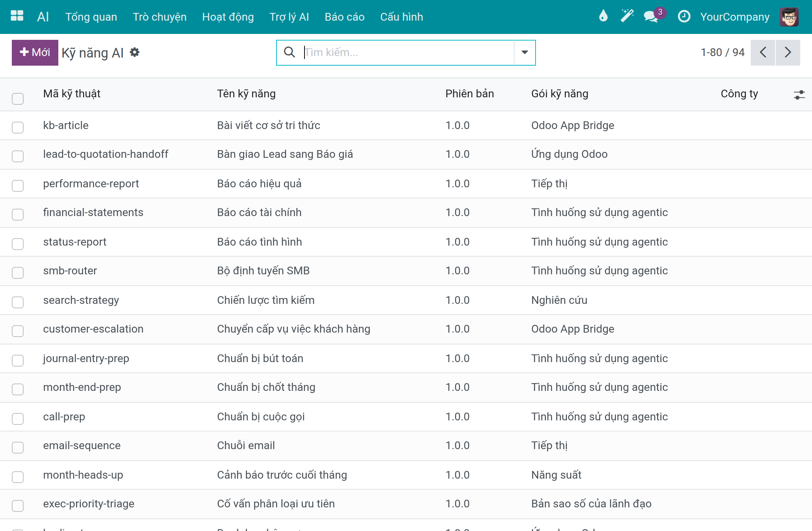Open the Trợ lý AI menu

pos(289,17)
